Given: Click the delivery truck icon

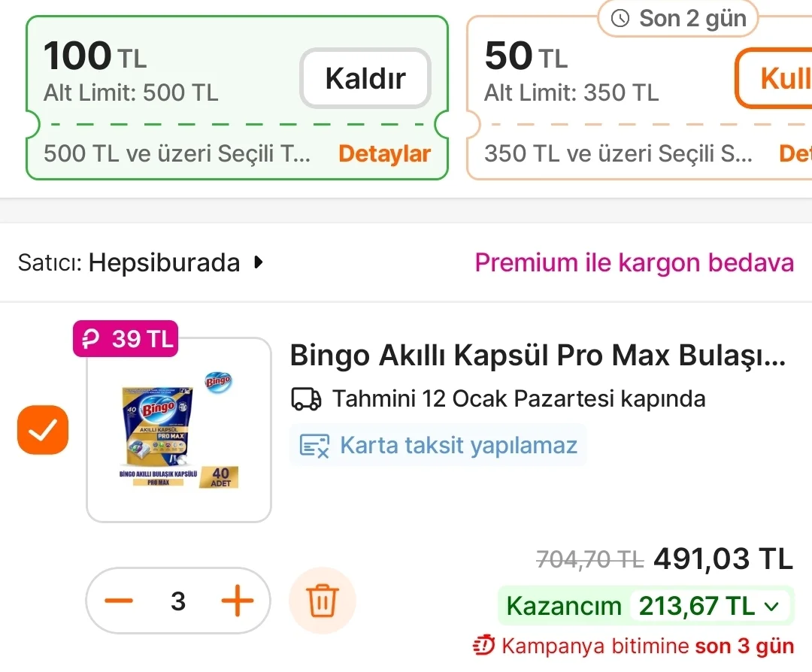Looking at the screenshot, I should (x=306, y=399).
